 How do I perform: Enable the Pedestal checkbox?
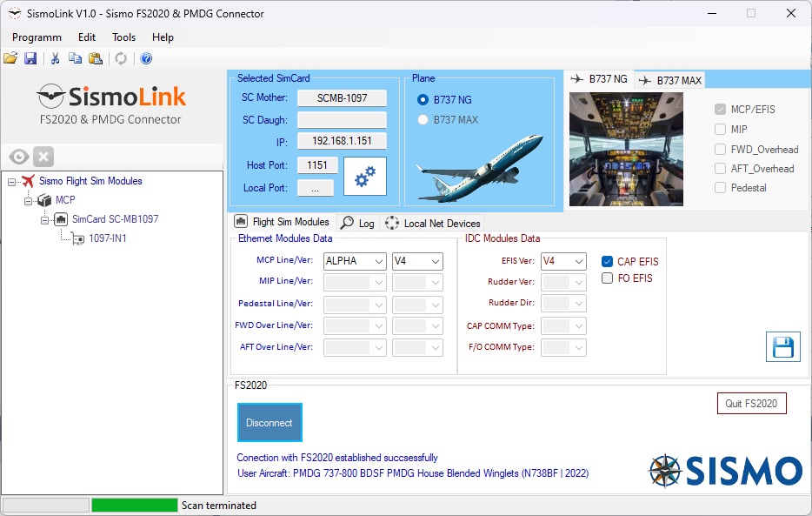point(720,188)
